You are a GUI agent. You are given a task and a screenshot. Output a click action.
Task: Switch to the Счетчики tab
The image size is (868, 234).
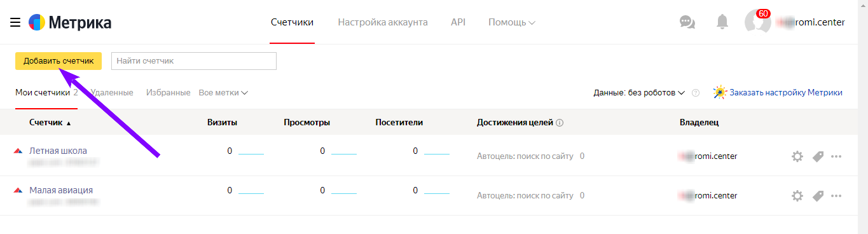(292, 22)
